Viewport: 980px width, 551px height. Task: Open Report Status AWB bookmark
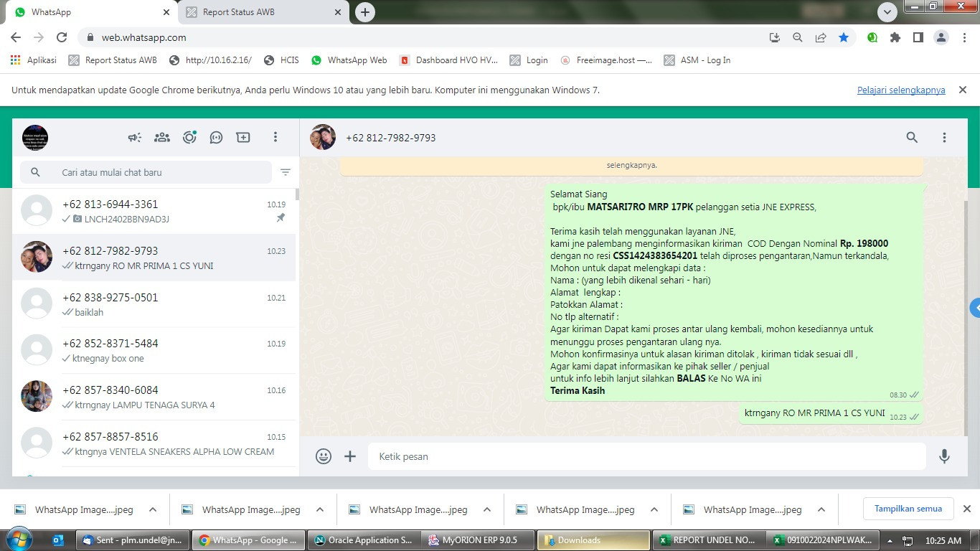coord(113,60)
